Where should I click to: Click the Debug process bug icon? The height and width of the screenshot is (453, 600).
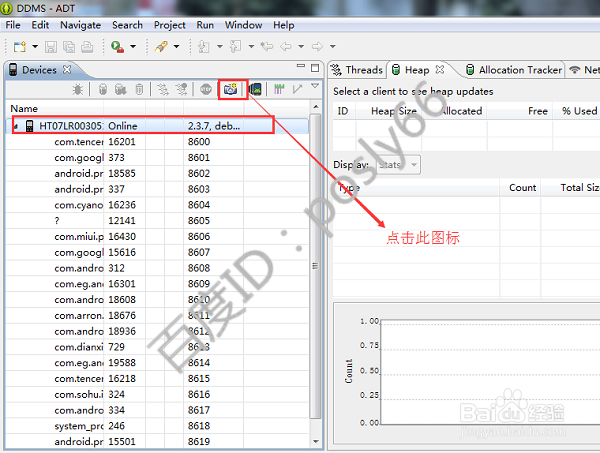(78, 90)
